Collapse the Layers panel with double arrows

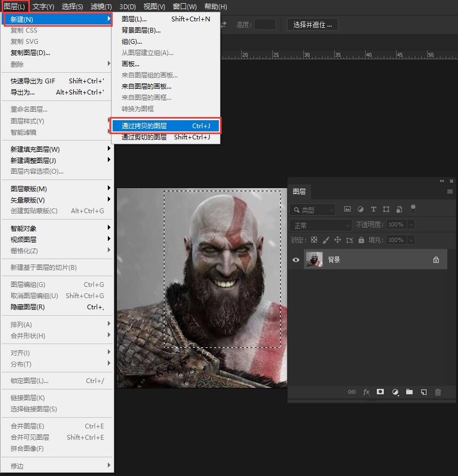click(442, 181)
